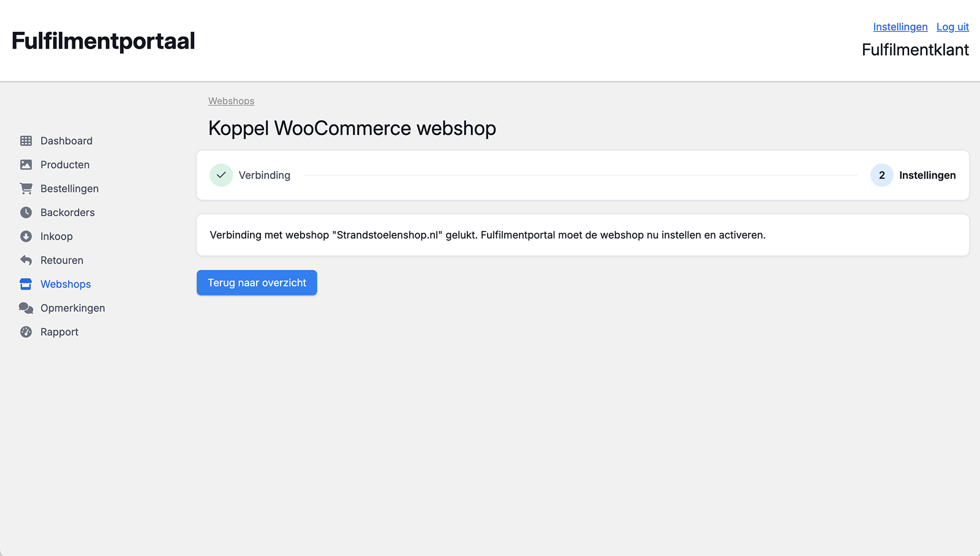Open Opmerkingen via the chat bubbles icon

pyautogui.click(x=26, y=308)
